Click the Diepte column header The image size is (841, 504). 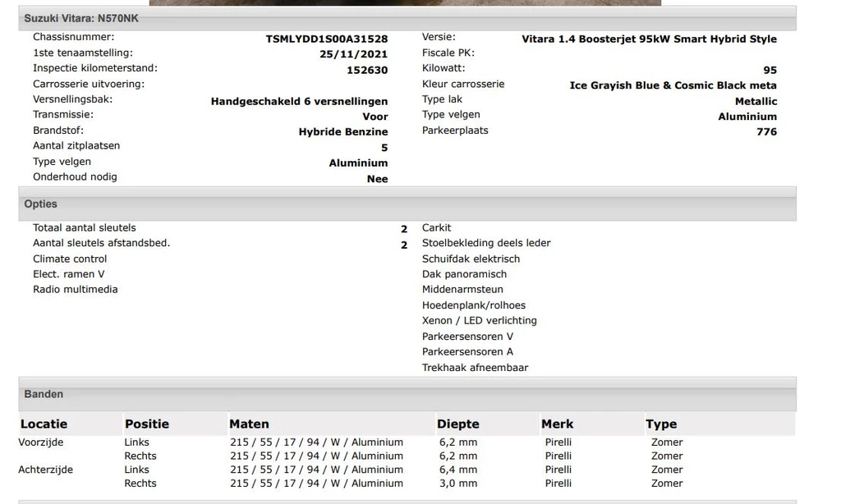(x=458, y=424)
